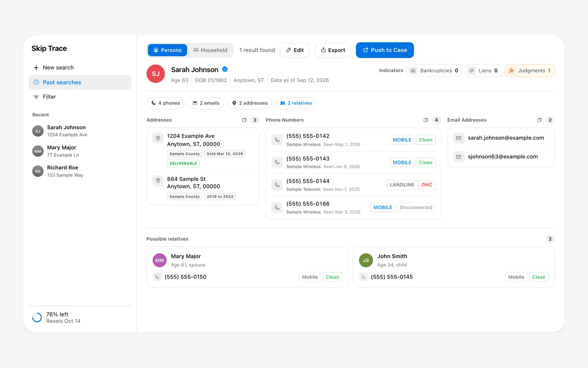This screenshot has height=368, width=588.
Task: Open Liens 0 indicator
Action: coord(483,71)
